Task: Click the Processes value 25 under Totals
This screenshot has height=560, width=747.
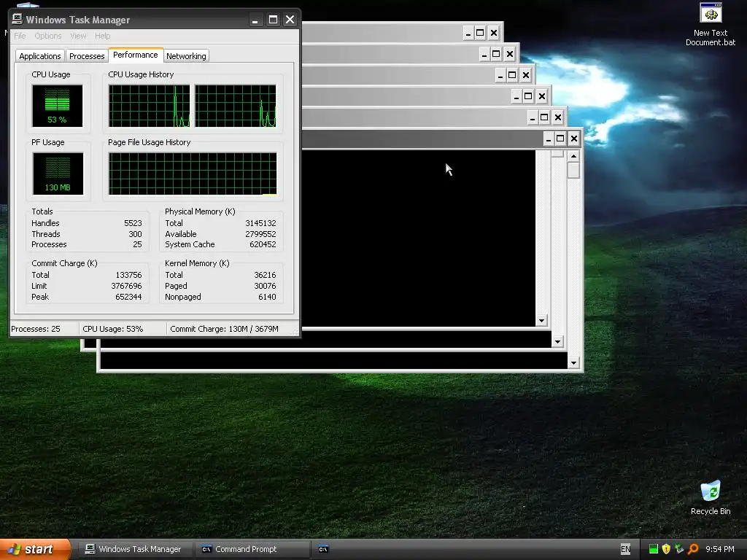Action: (x=137, y=244)
